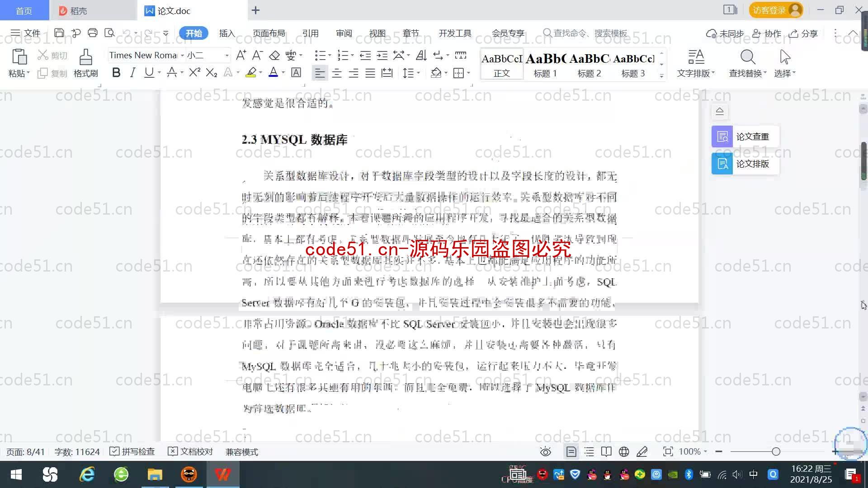Image resolution: width=868 pixels, height=488 pixels.
Task: Click the Format Painter tool
Action: coord(86,63)
